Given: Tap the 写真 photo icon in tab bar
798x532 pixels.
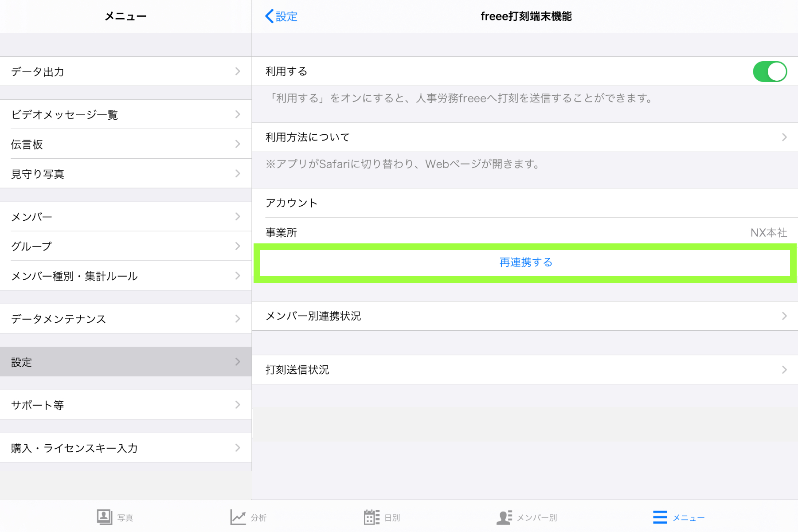Looking at the screenshot, I should tap(105, 517).
